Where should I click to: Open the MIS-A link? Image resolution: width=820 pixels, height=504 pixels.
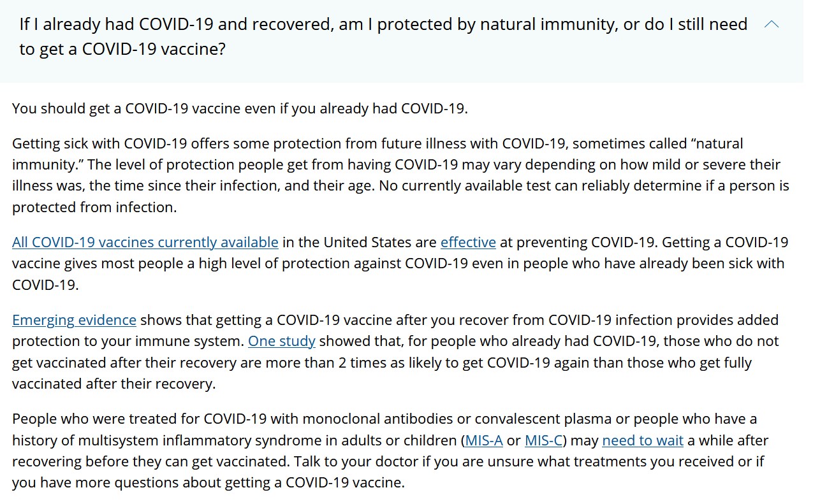(x=483, y=441)
